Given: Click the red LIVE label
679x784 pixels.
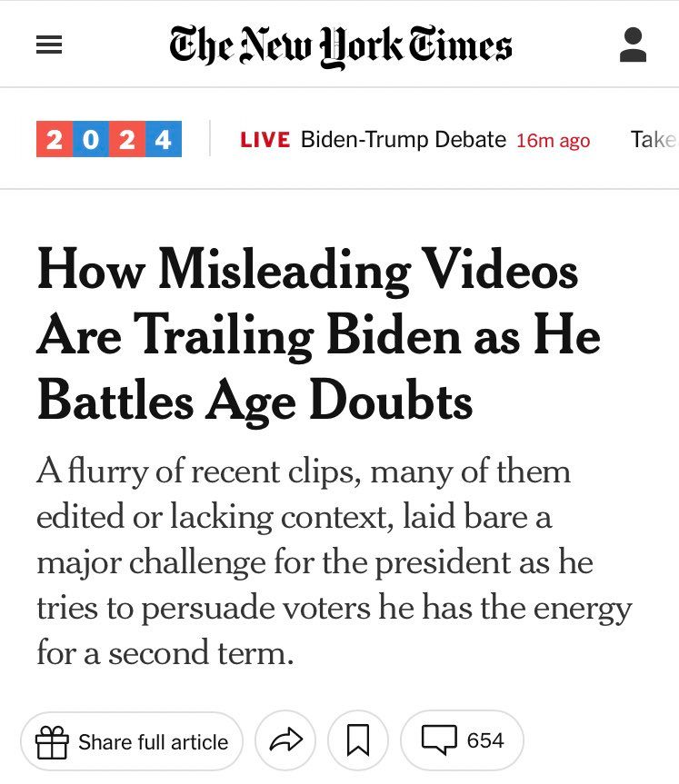Looking at the screenshot, I should coord(265,140).
